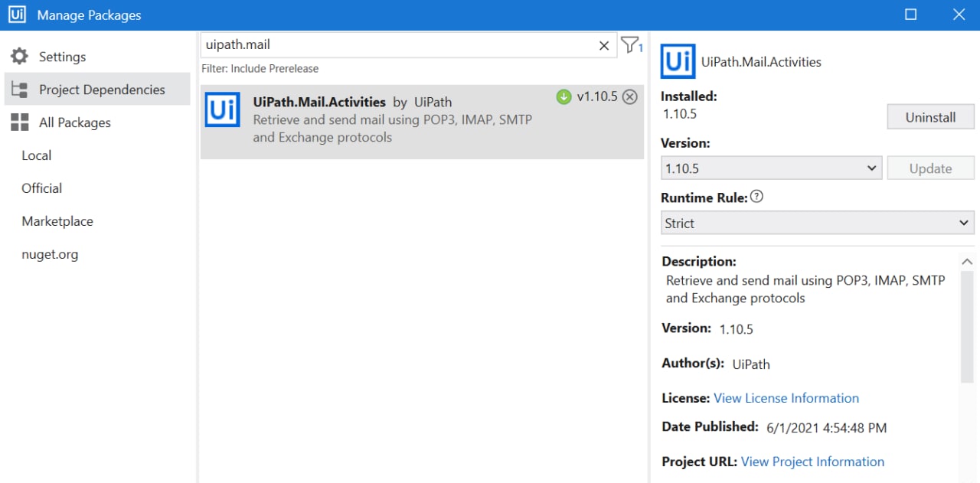This screenshot has height=483, width=980.
Task: Close the Manage Packages window
Action: pos(959,15)
